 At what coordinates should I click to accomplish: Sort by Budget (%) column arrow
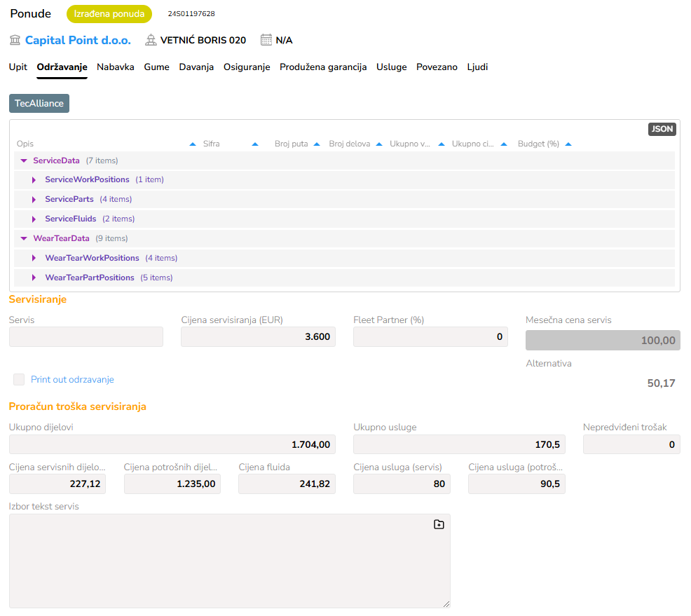pyautogui.click(x=568, y=144)
